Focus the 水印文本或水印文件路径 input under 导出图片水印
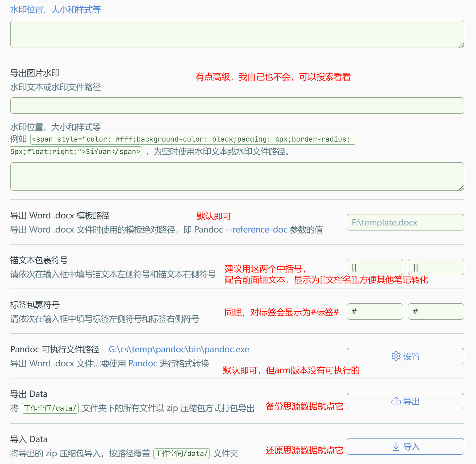Viewport: 476px width, 464px height. point(237,106)
